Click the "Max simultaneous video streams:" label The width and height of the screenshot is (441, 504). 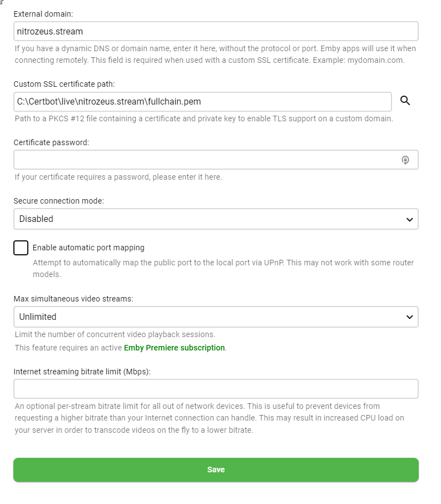[x=73, y=299]
